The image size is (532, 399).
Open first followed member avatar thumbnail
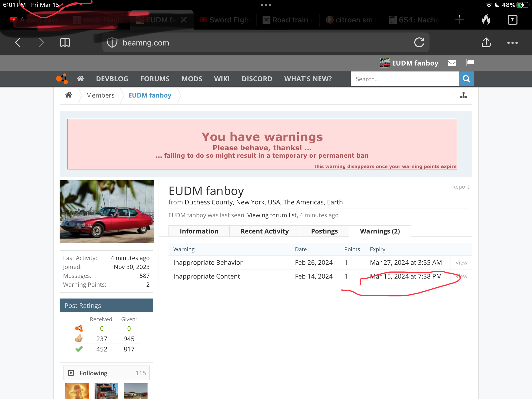pos(77,391)
